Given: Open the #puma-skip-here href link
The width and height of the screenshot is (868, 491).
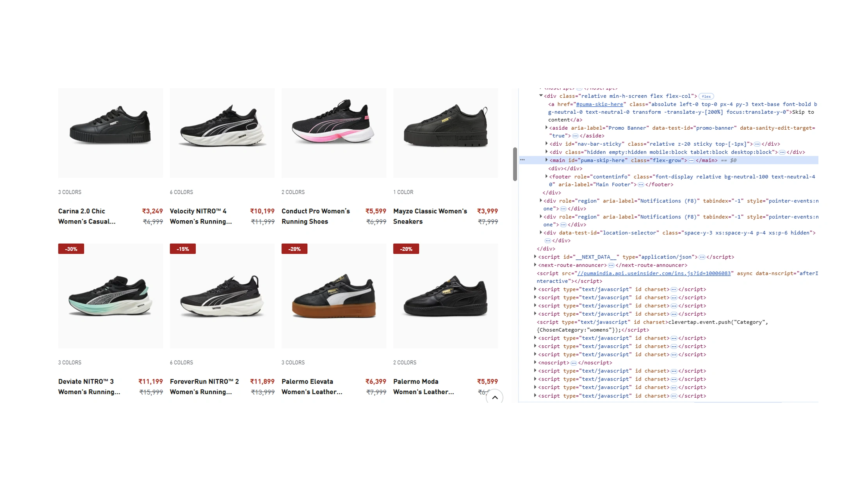Looking at the screenshot, I should click(x=599, y=104).
